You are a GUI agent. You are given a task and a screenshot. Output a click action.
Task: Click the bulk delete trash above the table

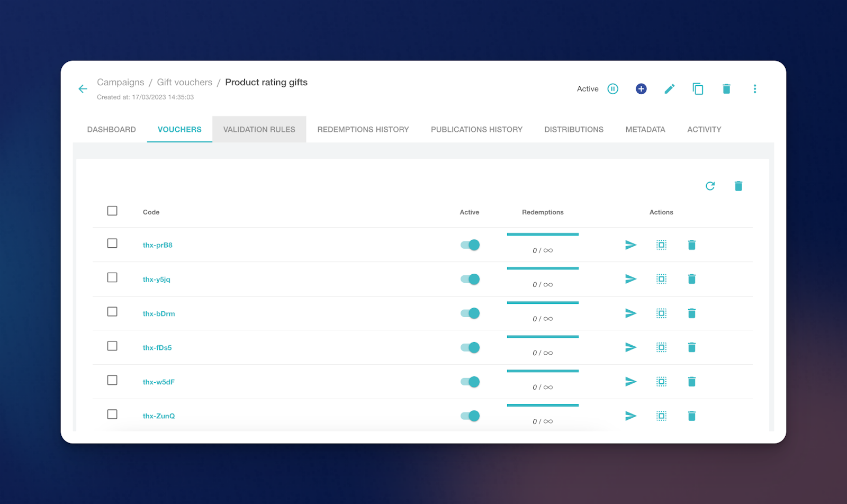(x=738, y=186)
